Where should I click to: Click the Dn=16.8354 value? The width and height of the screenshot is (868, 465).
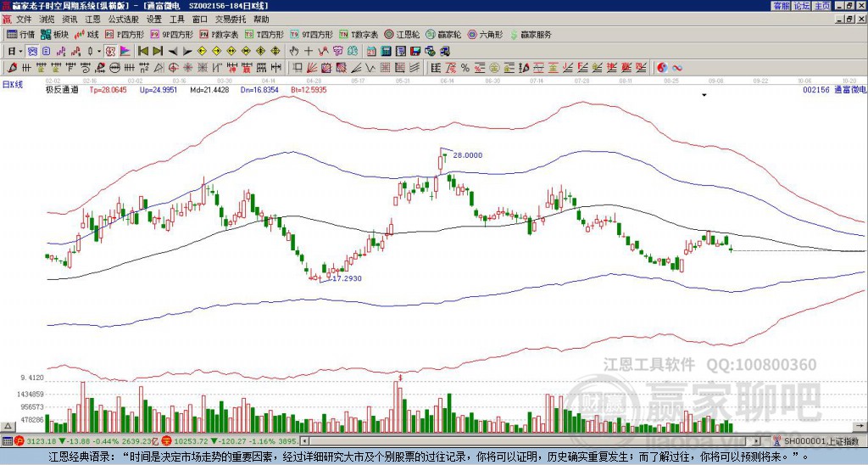tap(260, 89)
